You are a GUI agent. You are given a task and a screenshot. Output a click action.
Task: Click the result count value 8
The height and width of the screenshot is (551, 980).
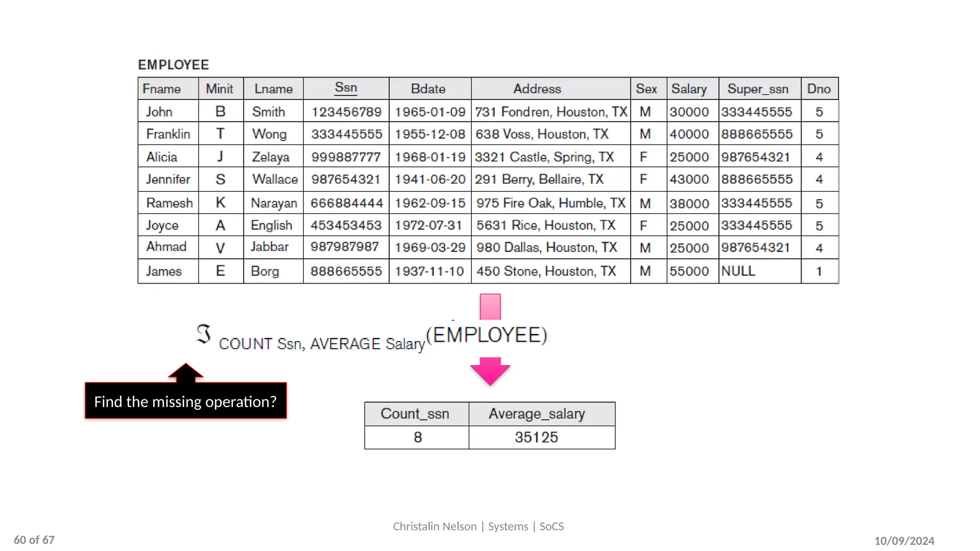point(418,437)
